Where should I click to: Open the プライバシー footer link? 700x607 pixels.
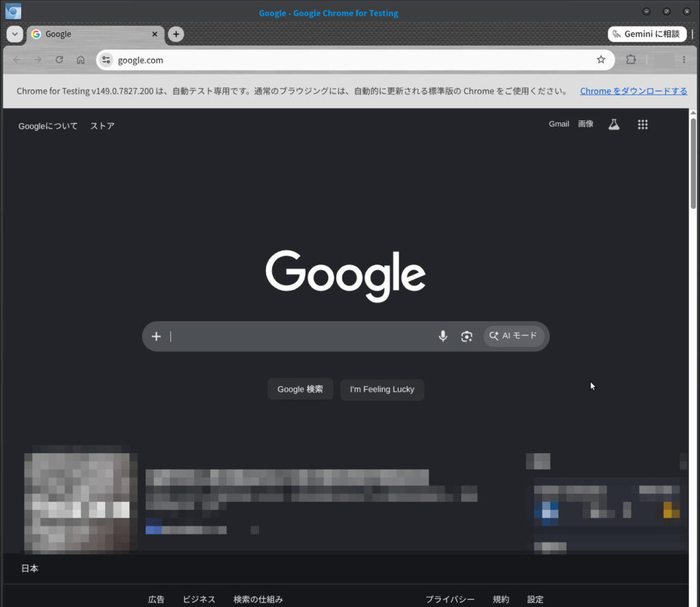450,599
